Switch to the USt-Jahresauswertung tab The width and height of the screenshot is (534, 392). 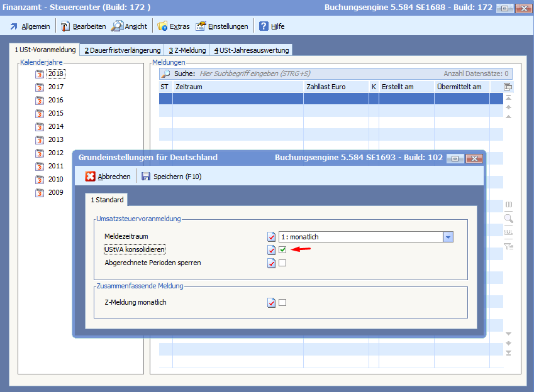(x=251, y=50)
